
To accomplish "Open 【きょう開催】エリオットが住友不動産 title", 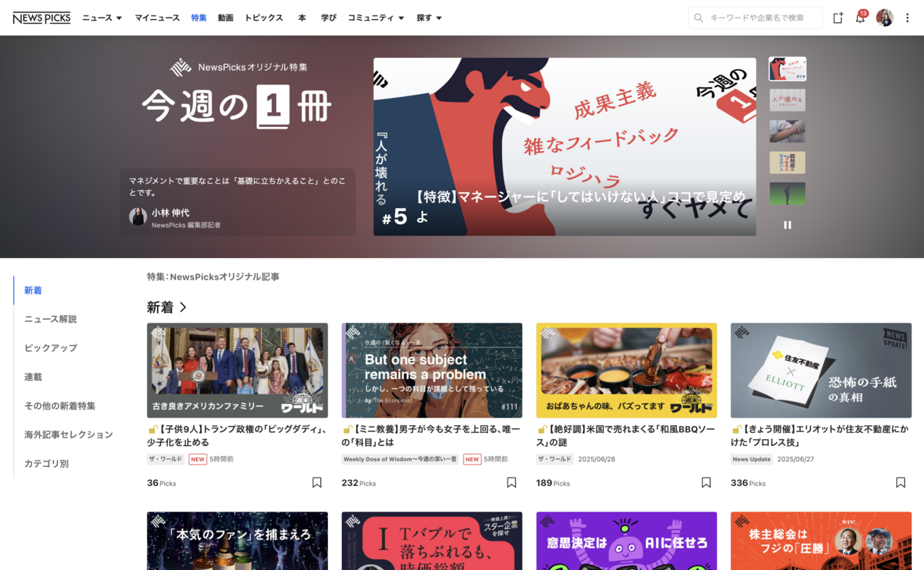I will click(x=821, y=436).
